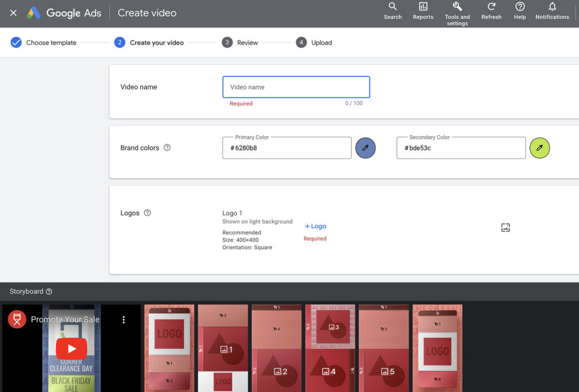
Task: Play the Promote Your Sale video
Action: pyautogui.click(x=71, y=349)
